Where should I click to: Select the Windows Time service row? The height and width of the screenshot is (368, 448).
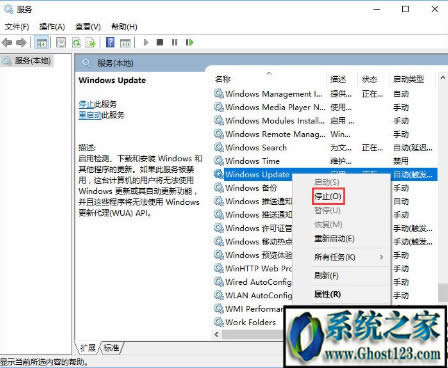[x=325, y=161]
